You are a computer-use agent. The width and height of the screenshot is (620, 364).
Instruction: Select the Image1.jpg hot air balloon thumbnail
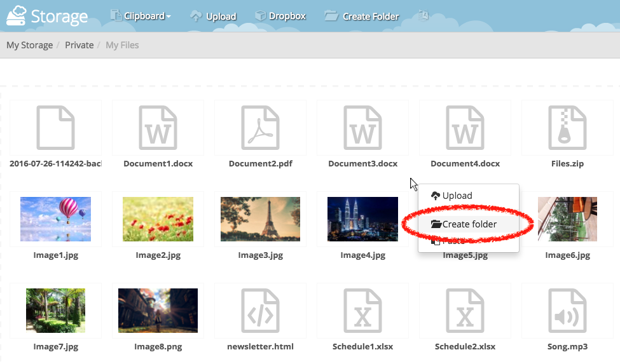(55, 219)
